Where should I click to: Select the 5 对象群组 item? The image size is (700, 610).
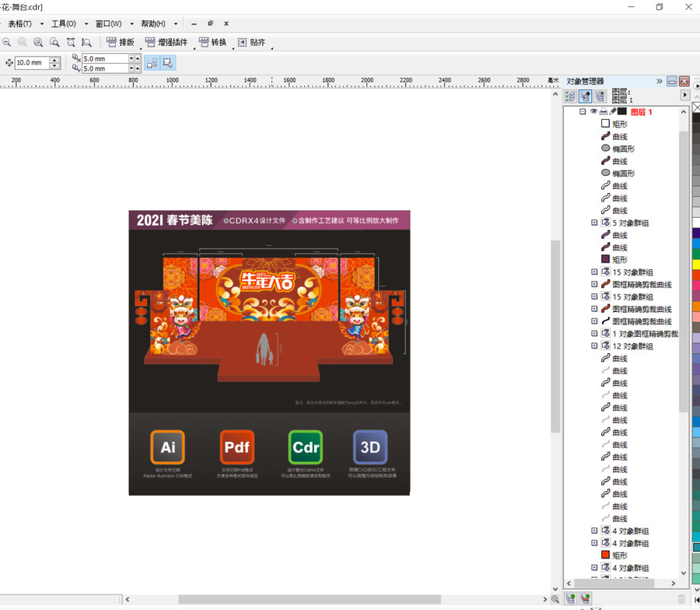(x=630, y=223)
